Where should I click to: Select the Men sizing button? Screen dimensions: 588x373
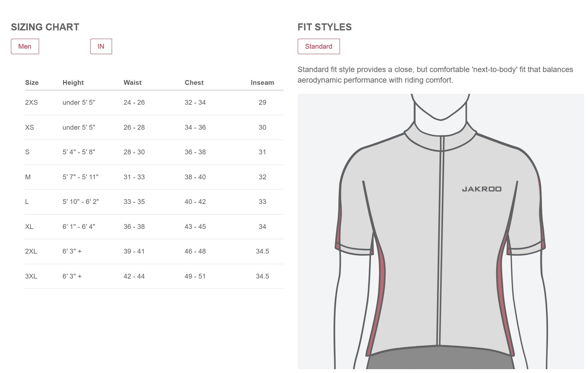click(25, 46)
